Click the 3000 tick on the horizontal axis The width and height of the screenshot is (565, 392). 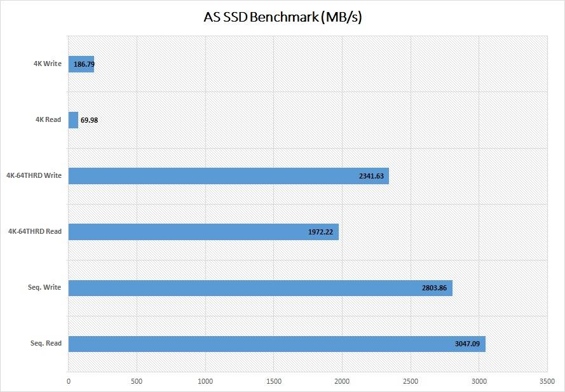click(479, 381)
